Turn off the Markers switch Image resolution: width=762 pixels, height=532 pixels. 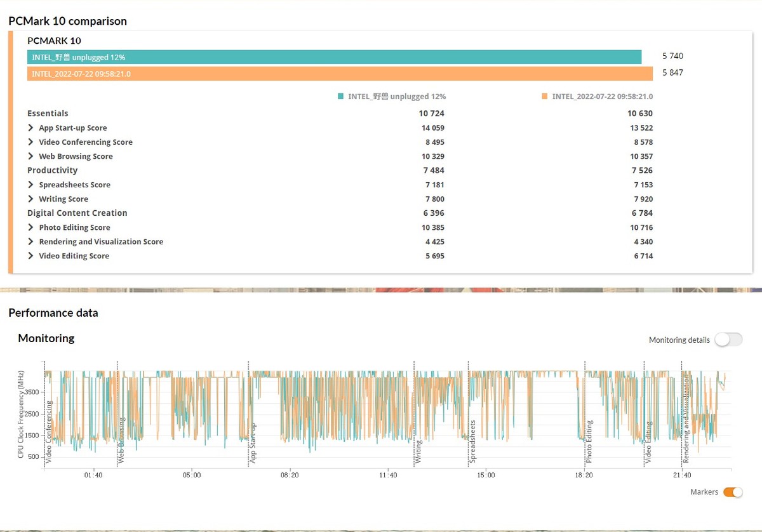tap(733, 492)
